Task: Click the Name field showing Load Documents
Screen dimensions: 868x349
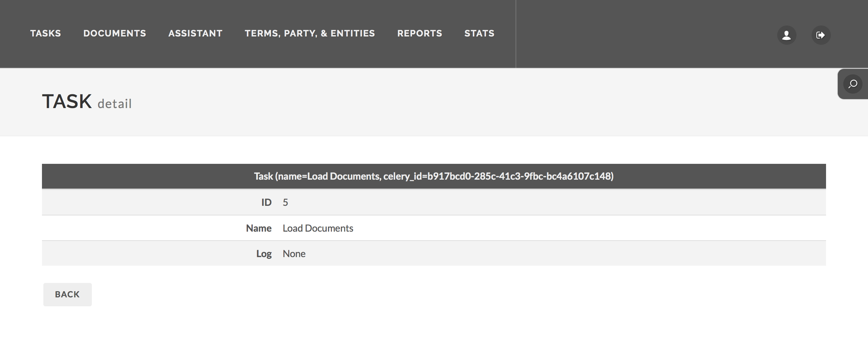Action: (317, 228)
